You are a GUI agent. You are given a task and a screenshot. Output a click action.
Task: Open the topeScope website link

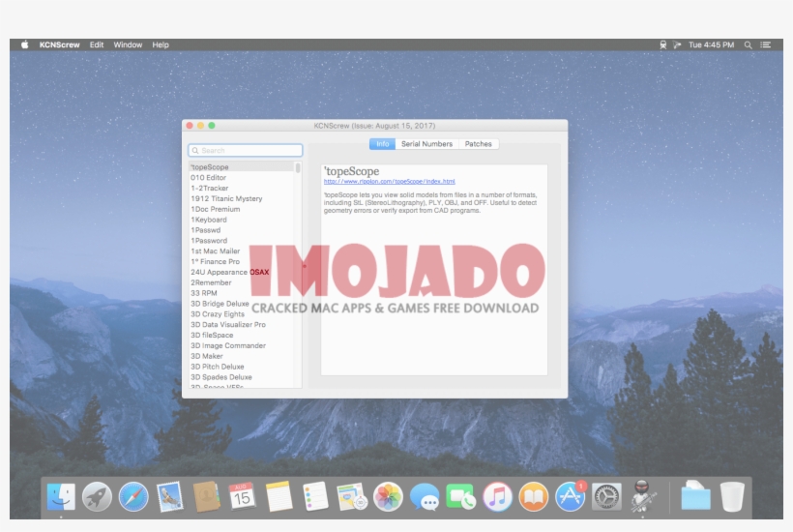pos(390,181)
